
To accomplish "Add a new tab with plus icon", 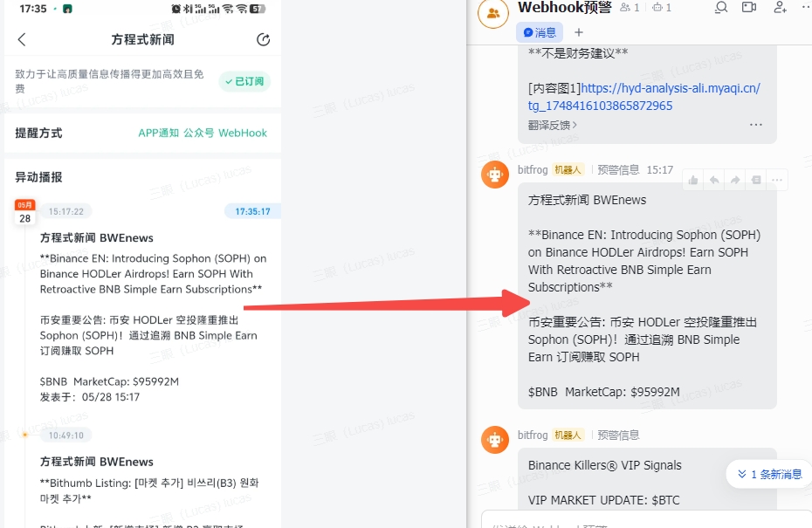I will point(579,32).
